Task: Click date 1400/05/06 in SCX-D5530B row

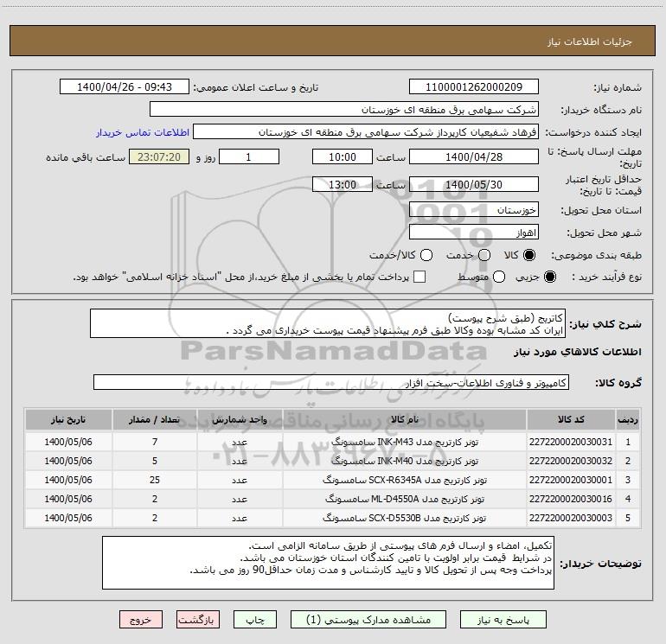Action: pos(68,518)
